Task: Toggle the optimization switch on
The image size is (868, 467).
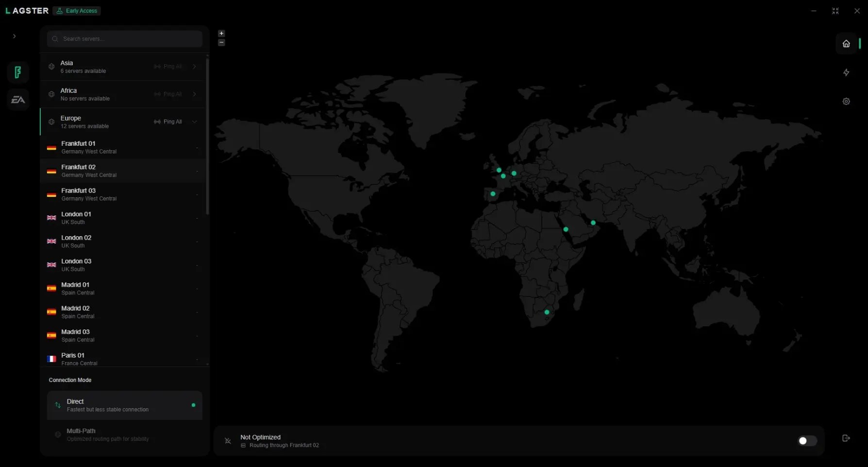Action: (x=807, y=441)
